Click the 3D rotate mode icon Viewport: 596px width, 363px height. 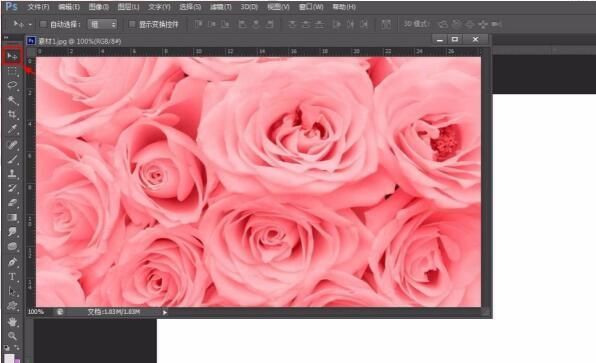443,24
